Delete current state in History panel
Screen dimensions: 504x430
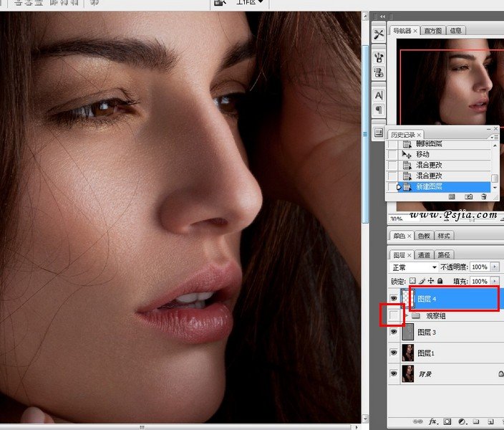tap(485, 196)
